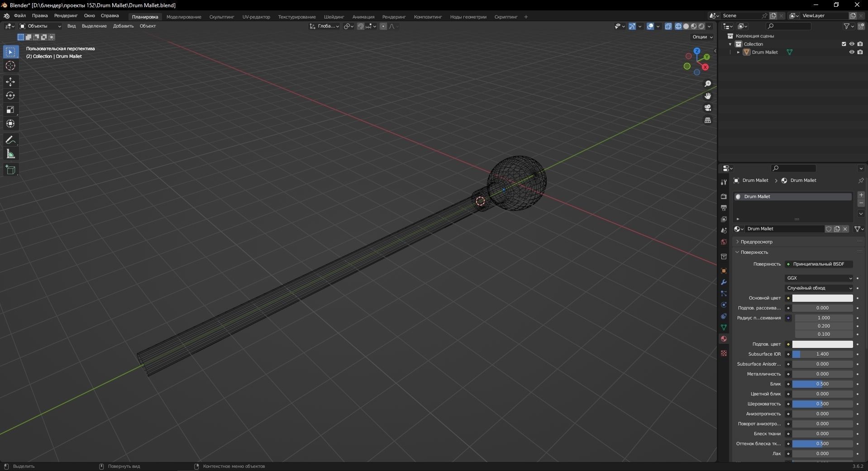Image resolution: width=868 pixels, height=471 pixels.
Task: Duplicate material with new-copy button
Action: click(837, 229)
